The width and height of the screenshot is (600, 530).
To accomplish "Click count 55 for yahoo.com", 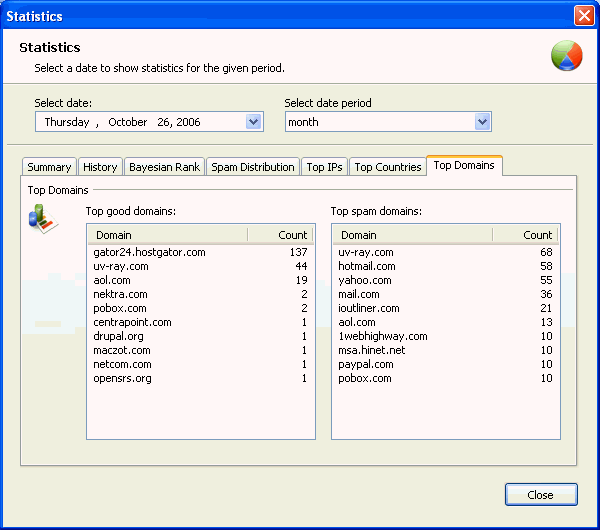I will [546, 280].
